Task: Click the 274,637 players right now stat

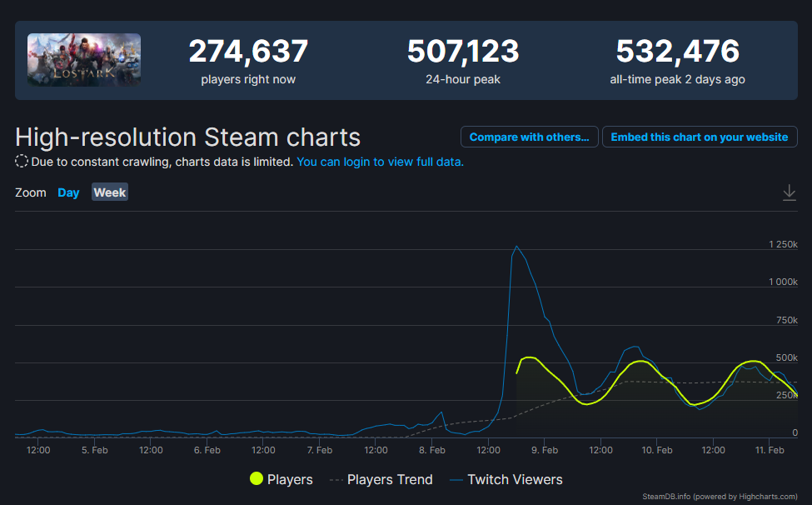Action: tap(248, 61)
